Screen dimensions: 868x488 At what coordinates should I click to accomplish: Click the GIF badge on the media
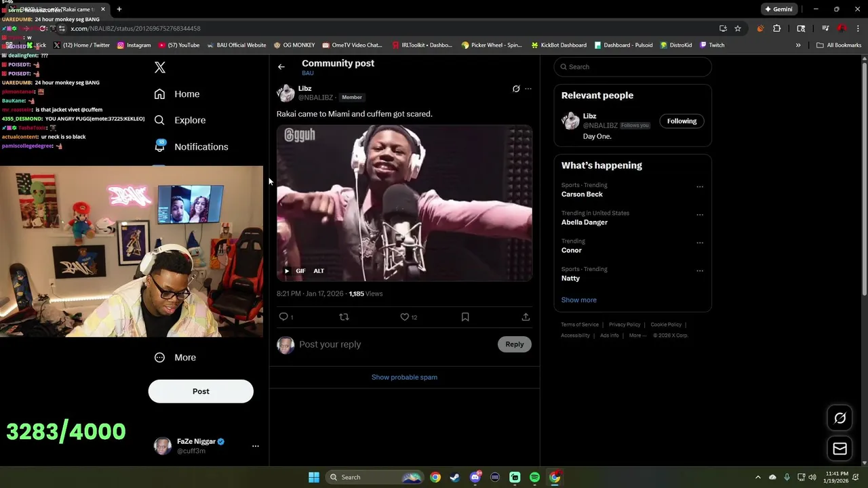pyautogui.click(x=300, y=270)
